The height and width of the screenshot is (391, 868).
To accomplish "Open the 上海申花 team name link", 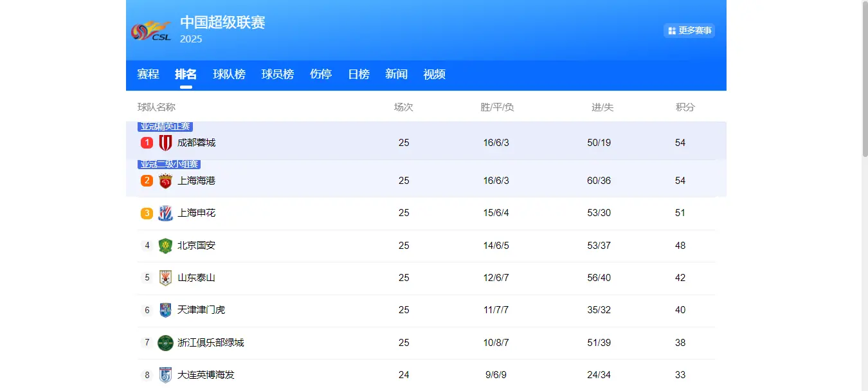I will coord(196,213).
